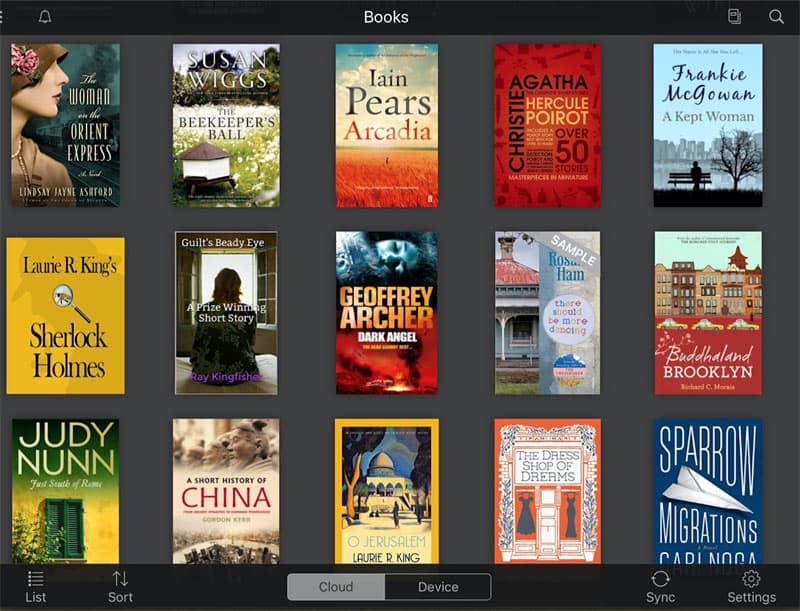Open Geoffrey Archer Dark Angel
The height and width of the screenshot is (611, 800).
tap(387, 313)
